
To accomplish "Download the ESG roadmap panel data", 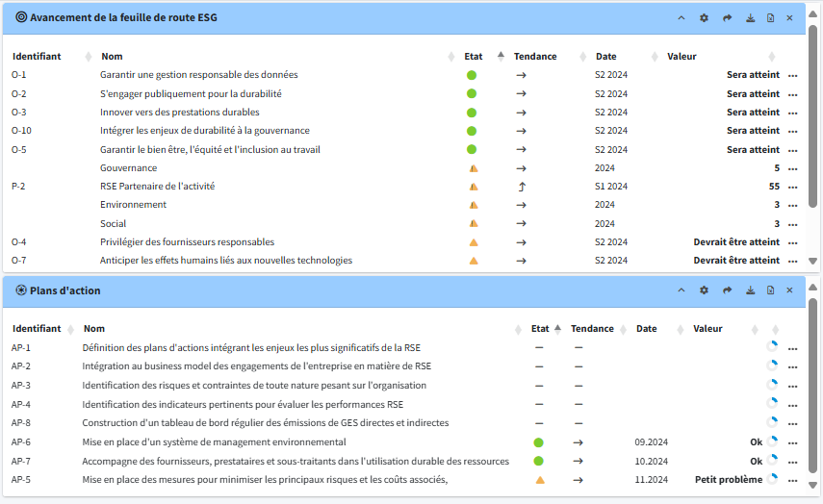I will [750, 18].
